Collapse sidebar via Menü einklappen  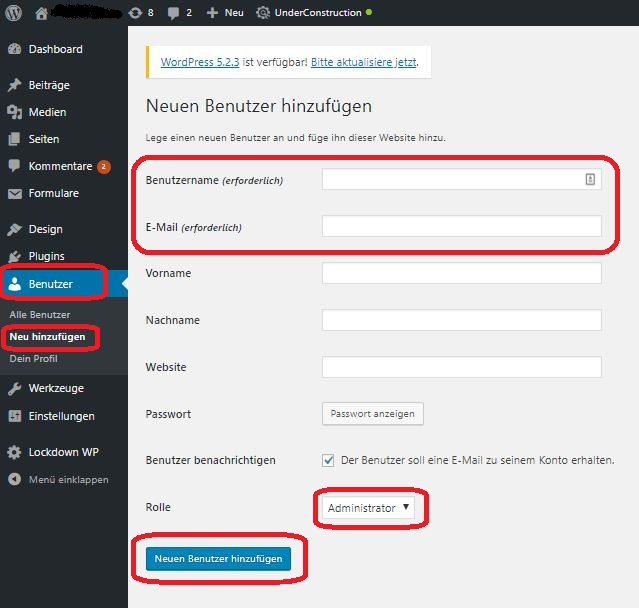(x=68, y=480)
